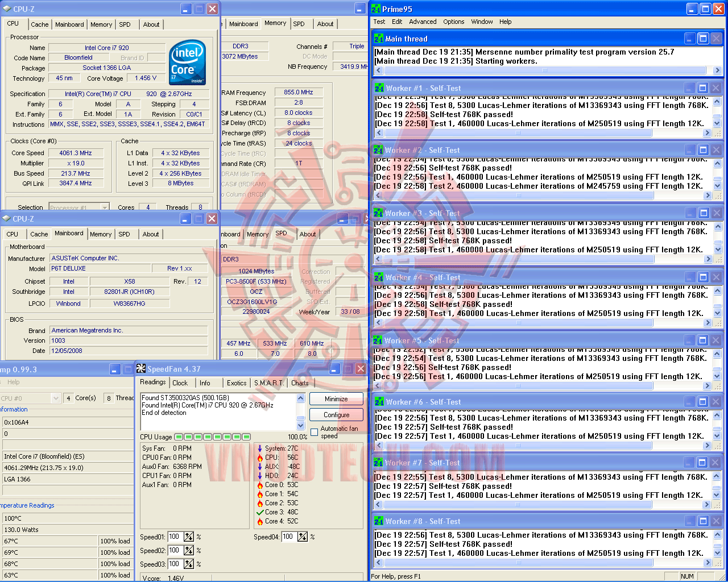Screen dimensions: 728x582
Task: Open the Options menu in Prime95
Action: (454, 22)
